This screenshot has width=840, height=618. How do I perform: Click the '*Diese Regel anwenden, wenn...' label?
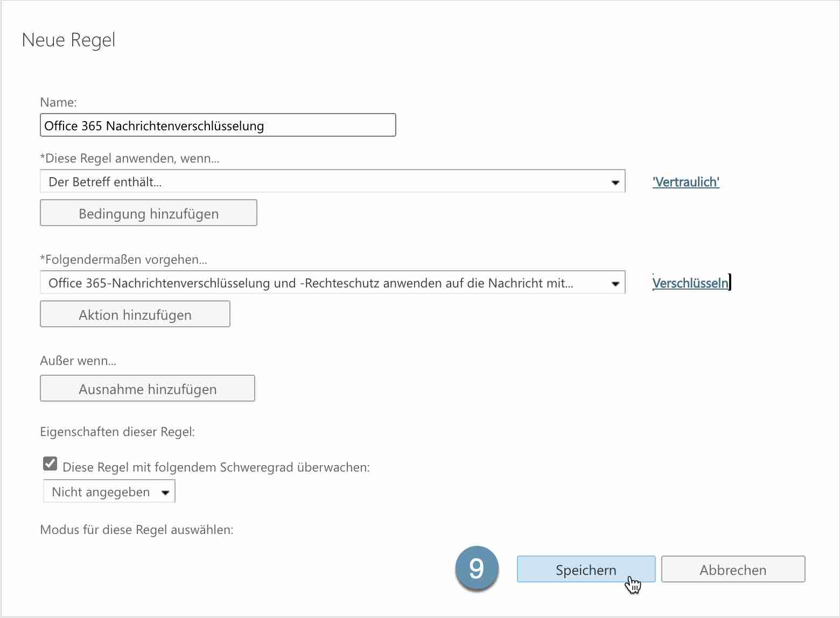click(x=130, y=158)
